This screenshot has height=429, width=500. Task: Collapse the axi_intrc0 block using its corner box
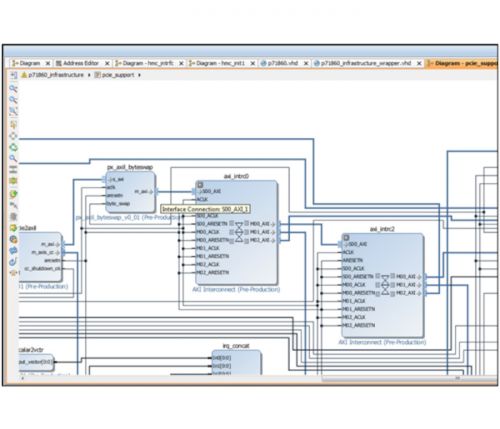(x=200, y=185)
